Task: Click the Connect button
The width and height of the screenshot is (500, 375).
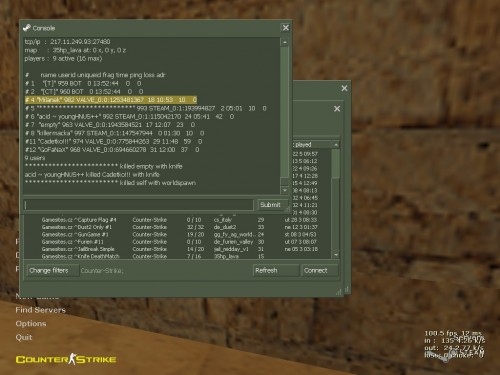Action: [319, 270]
